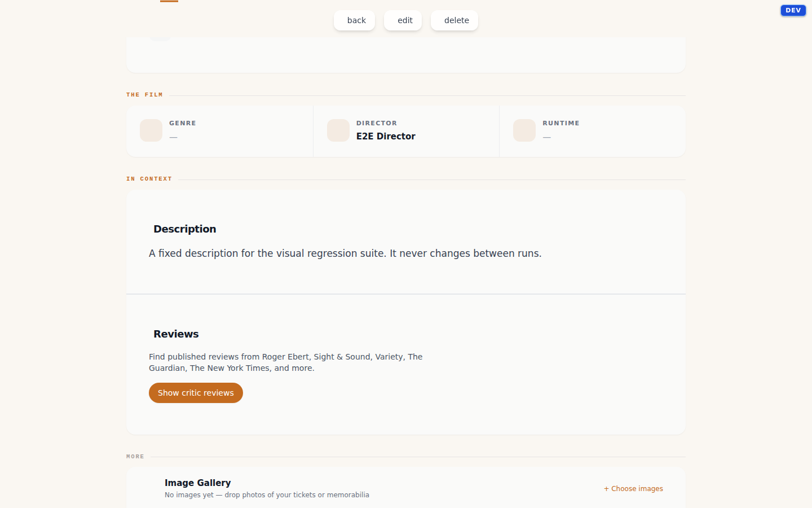812x508 pixels.
Task: Click the DEV badge
Action: coord(793,10)
